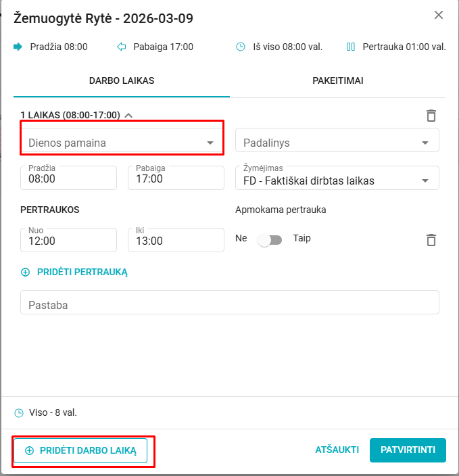
Task: Delete the 1 LAIKAS work time entry
Action: coord(431,116)
